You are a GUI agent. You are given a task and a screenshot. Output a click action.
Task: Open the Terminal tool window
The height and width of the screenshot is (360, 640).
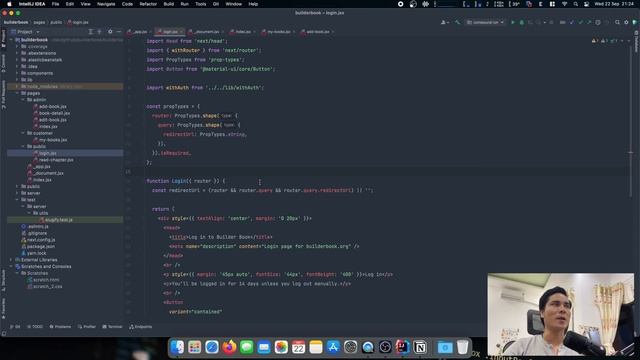pyautogui.click(x=112, y=327)
